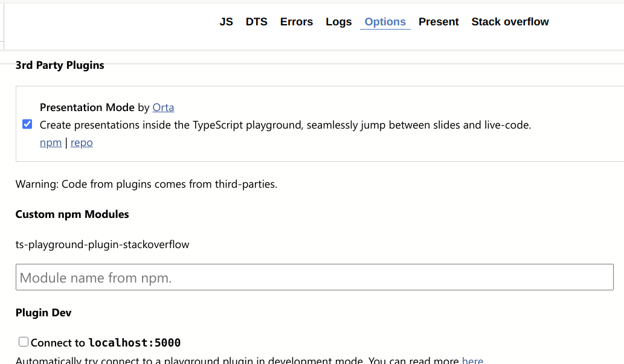The width and height of the screenshot is (624, 364).
Task: Switch to the DTS tab
Action: click(x=256, y=22)
